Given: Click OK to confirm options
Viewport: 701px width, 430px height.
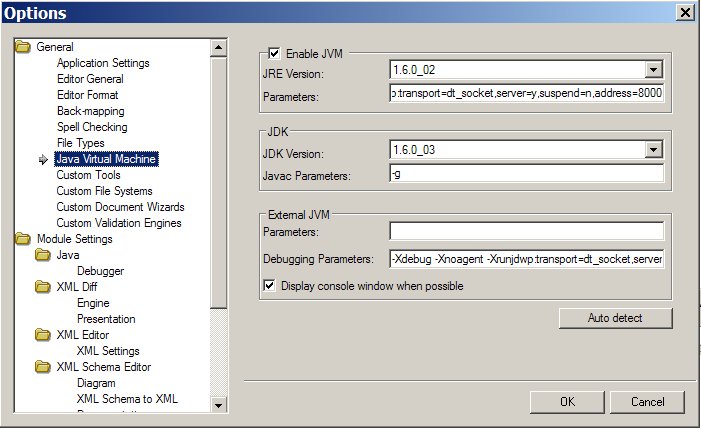Looking at the screenshot, I should 567,402.
